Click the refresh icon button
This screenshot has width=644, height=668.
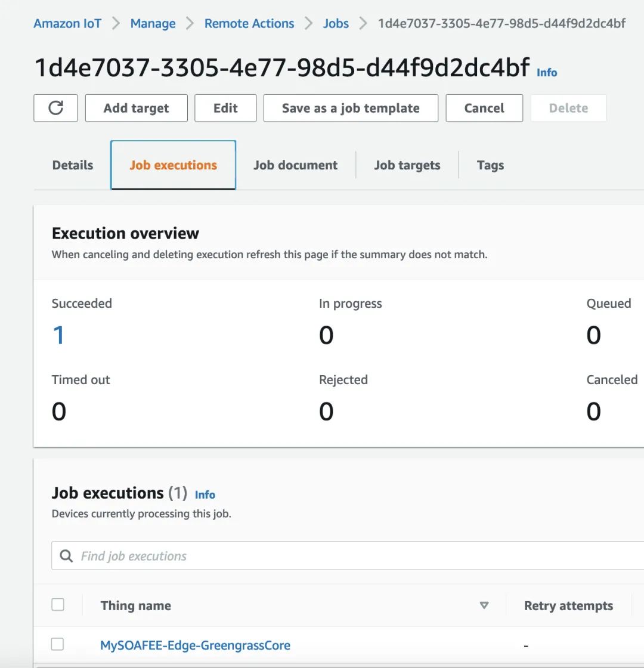coord(55,108)
